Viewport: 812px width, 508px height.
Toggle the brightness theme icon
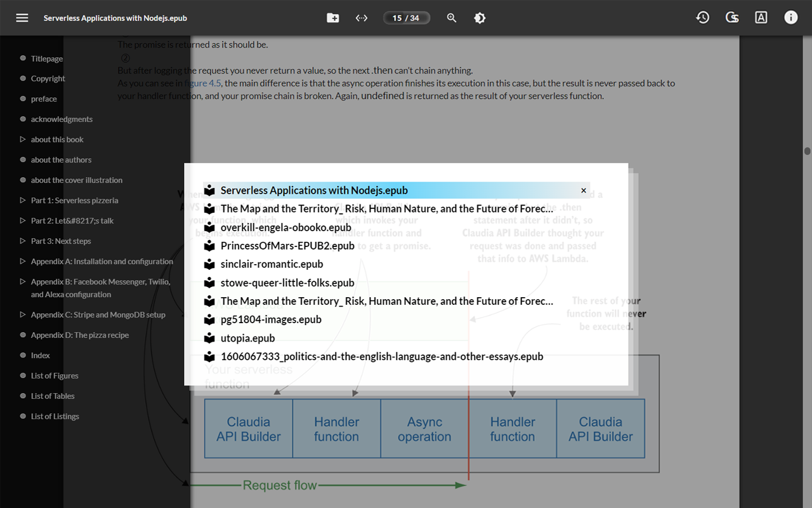pyautogui.click(x=480, y=18)
